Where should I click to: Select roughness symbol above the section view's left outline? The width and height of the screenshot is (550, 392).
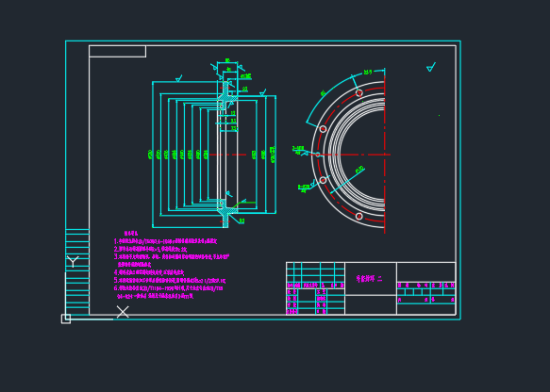click(x=179, y=78)
